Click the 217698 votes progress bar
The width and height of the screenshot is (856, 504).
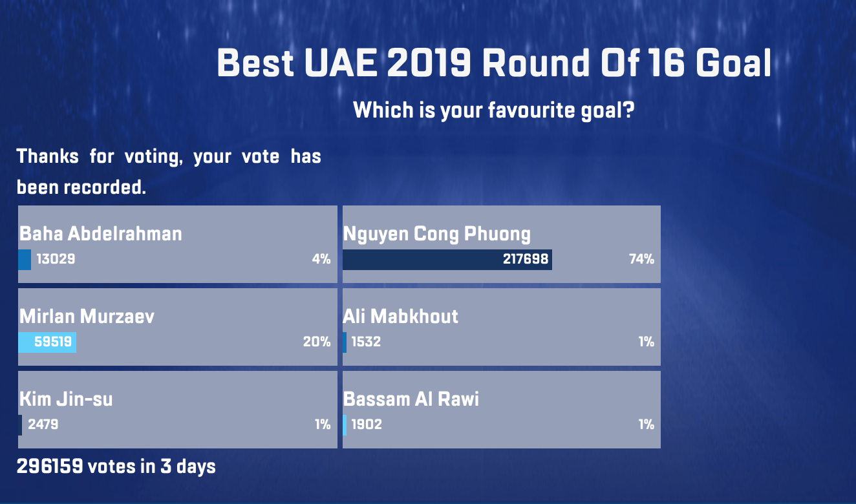[447, 260]
